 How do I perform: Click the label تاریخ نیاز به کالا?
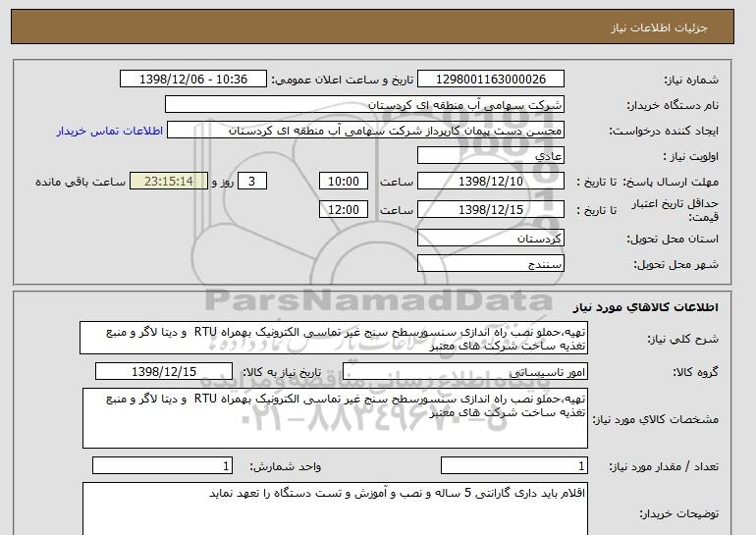click(282, 372)
